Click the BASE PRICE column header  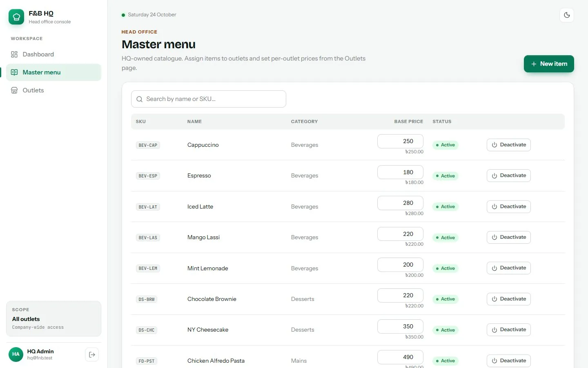click(408, 121)
